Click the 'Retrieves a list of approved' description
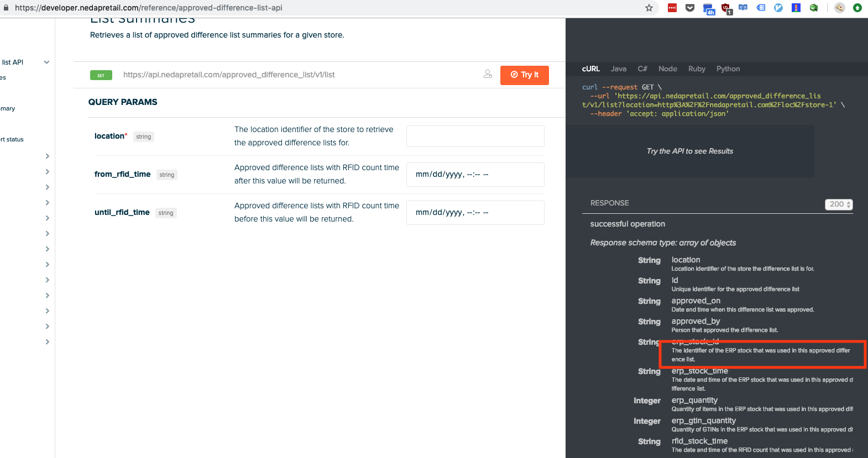 217,35
